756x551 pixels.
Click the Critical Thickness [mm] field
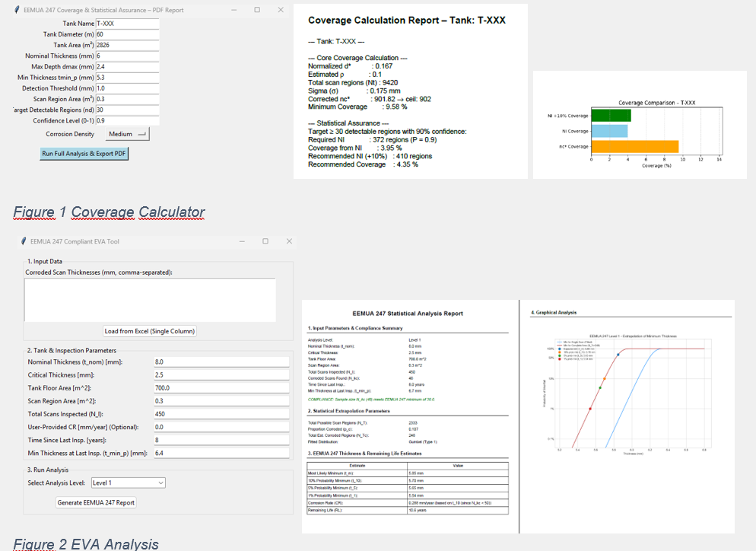click(x=221, y=375)
